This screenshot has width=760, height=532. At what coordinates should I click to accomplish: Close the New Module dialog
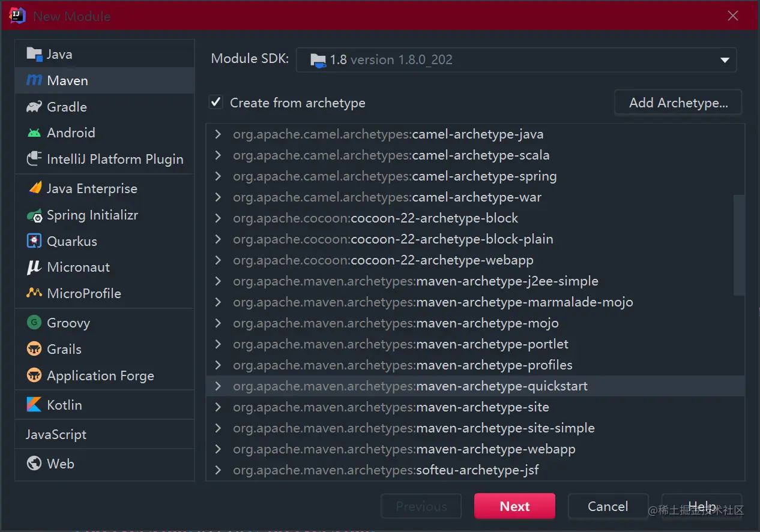(733, 16)
